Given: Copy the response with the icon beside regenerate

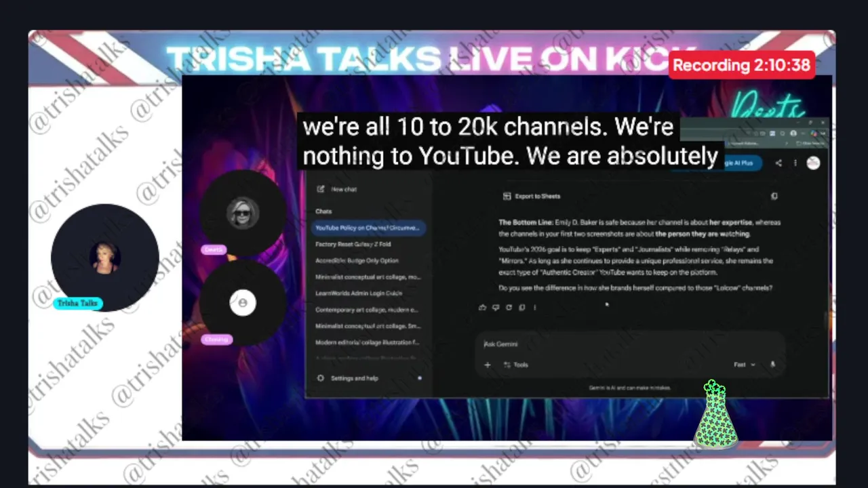Looking at the screenshot, I should click(x=521, y=308).
